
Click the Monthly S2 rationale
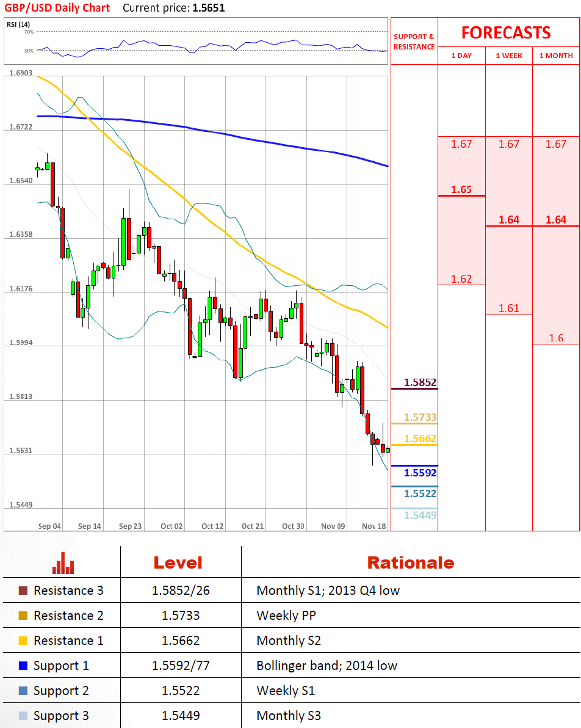pyautogui.click(x=289, y=641)
